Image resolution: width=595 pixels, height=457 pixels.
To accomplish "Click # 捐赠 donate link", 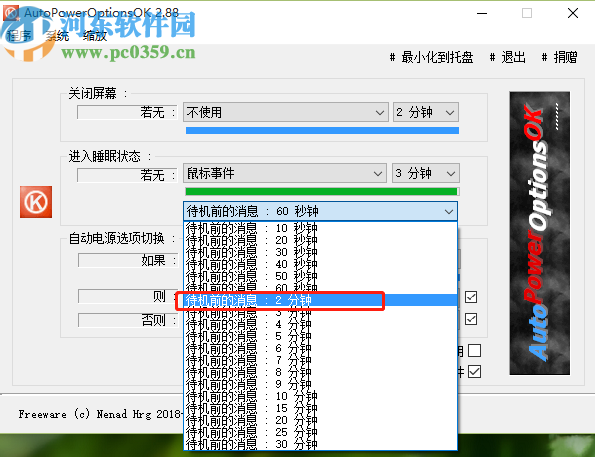I will coord(559,57).
